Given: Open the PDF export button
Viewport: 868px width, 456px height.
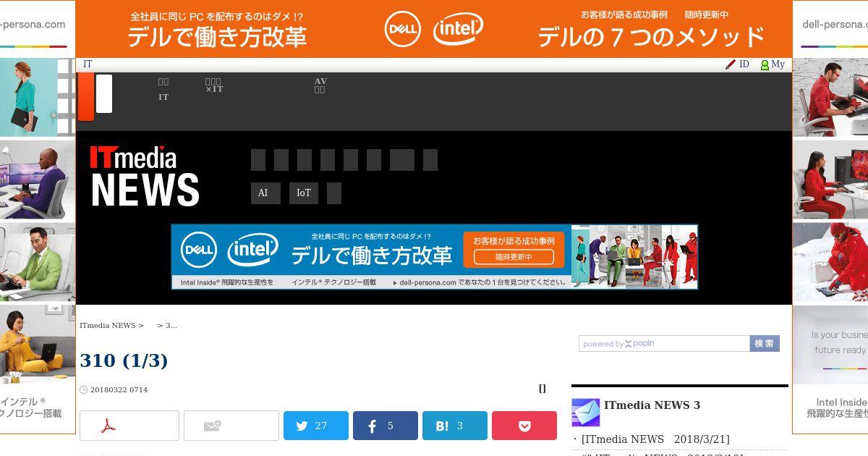Looking at the screenshot, I should coord(129,426).
